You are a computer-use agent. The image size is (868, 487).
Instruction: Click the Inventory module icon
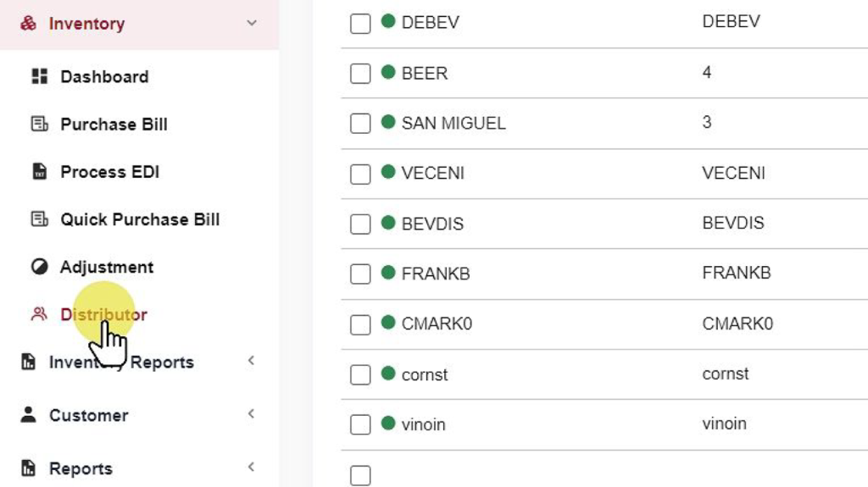[29, 24]
